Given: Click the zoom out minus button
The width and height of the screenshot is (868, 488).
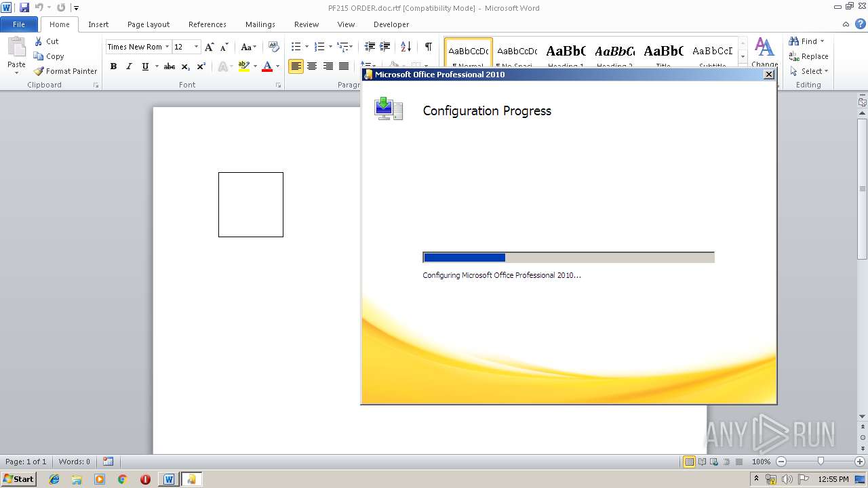Looking at the screenshot, I should 781,462.
